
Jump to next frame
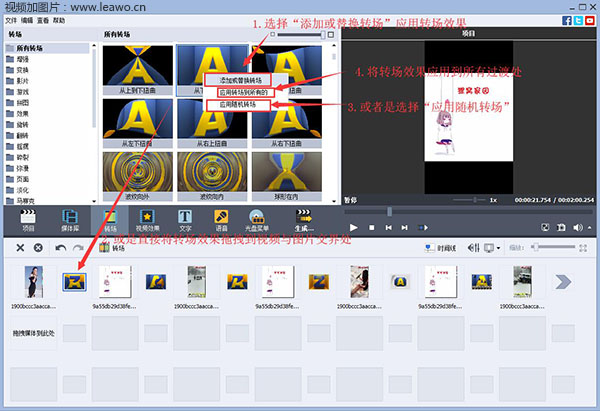[x=404, y=227]
